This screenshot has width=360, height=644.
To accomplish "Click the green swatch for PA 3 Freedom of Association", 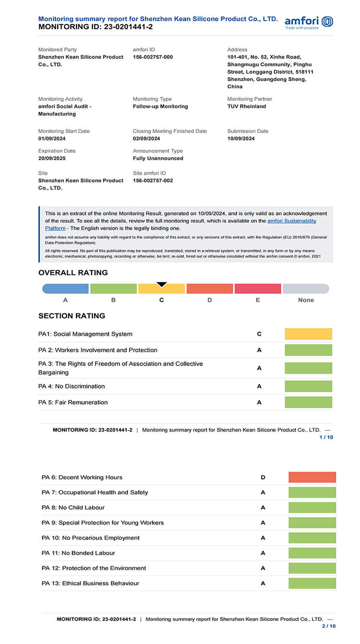I will point(308,368).
